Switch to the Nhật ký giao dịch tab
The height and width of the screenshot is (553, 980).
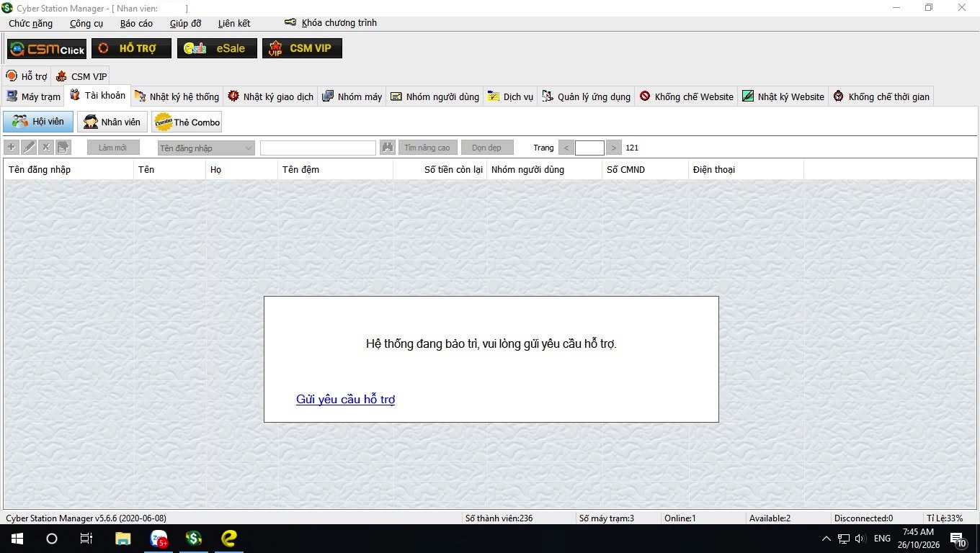click(271, 96)
